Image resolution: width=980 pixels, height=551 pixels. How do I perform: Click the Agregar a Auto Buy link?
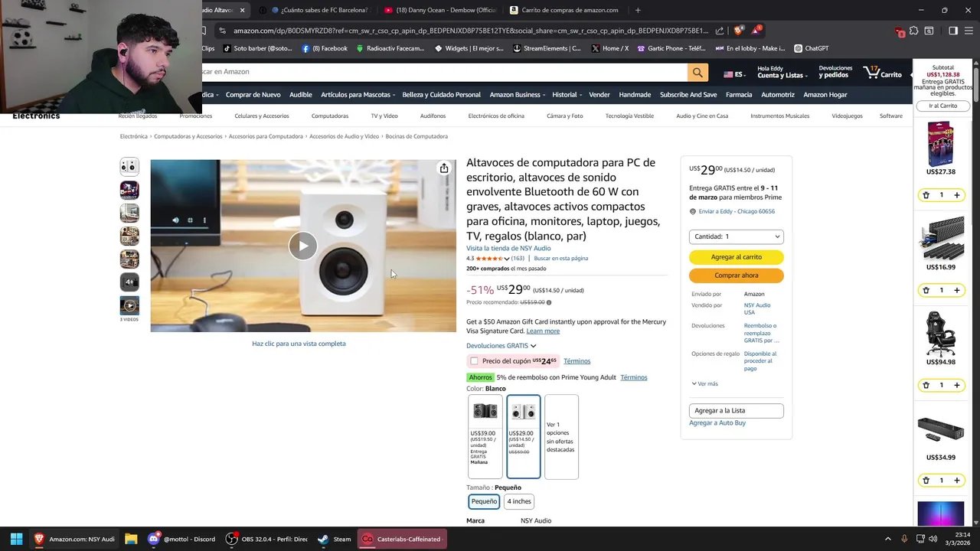point(717,423)
